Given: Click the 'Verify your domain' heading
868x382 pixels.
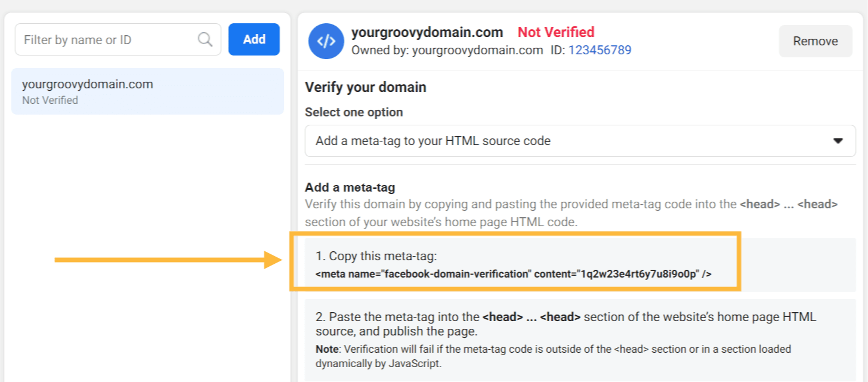Looking at the screenshot, I should coord(366,87).
